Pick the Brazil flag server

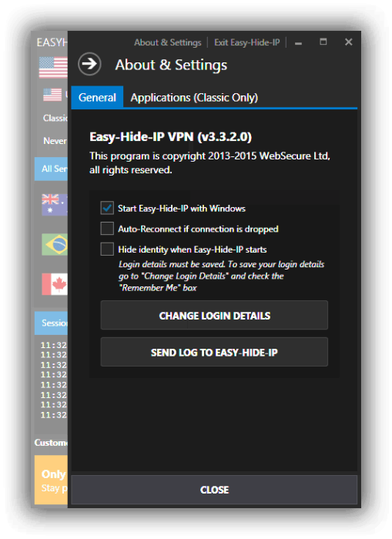(x=55, y=244)
